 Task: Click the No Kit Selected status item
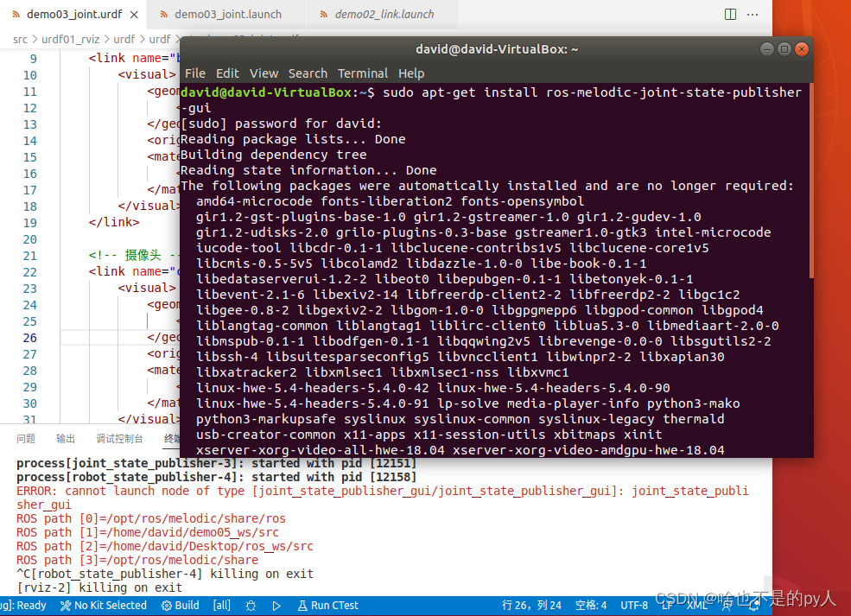pos(103,605)
